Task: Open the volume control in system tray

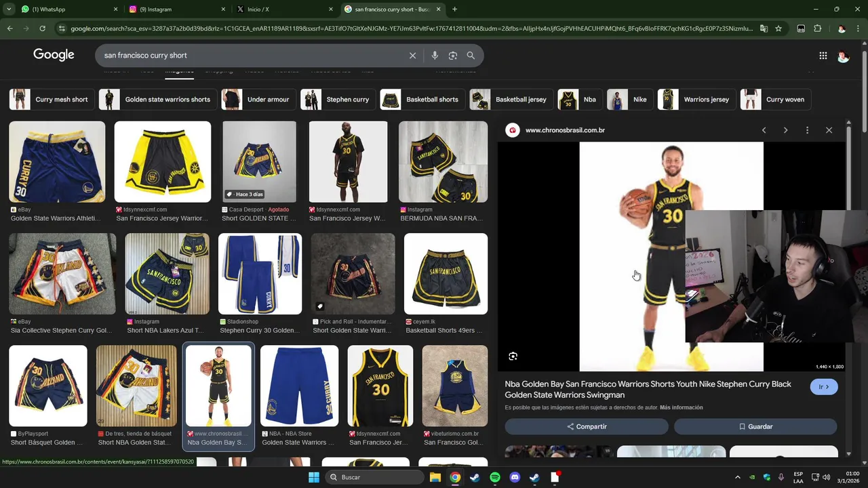Action: pyautogui.click(x=826, y=477)
